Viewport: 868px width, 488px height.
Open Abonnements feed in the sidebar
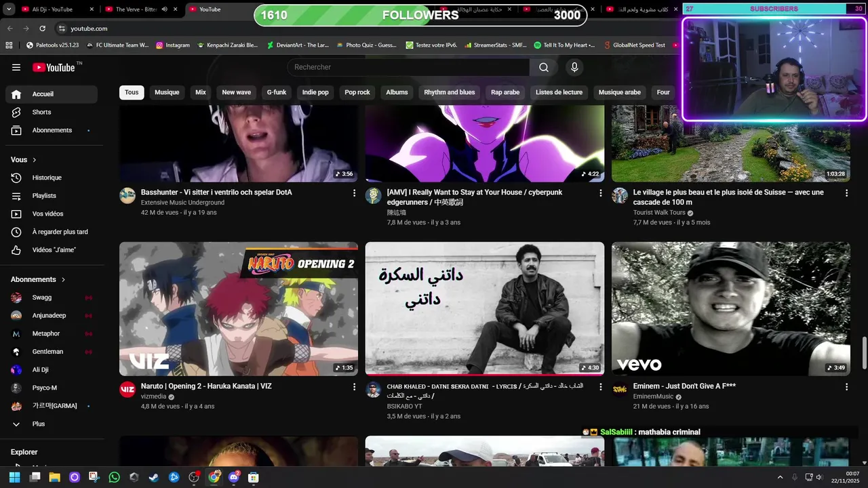51,130
